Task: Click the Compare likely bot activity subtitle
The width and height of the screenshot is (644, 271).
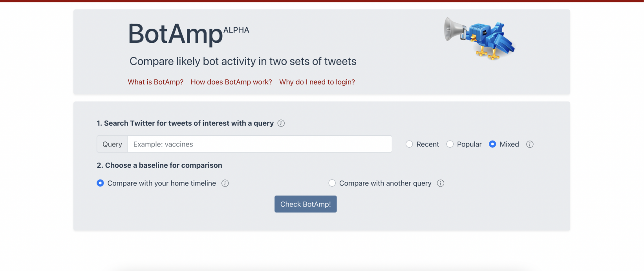Action: [243, 61]
